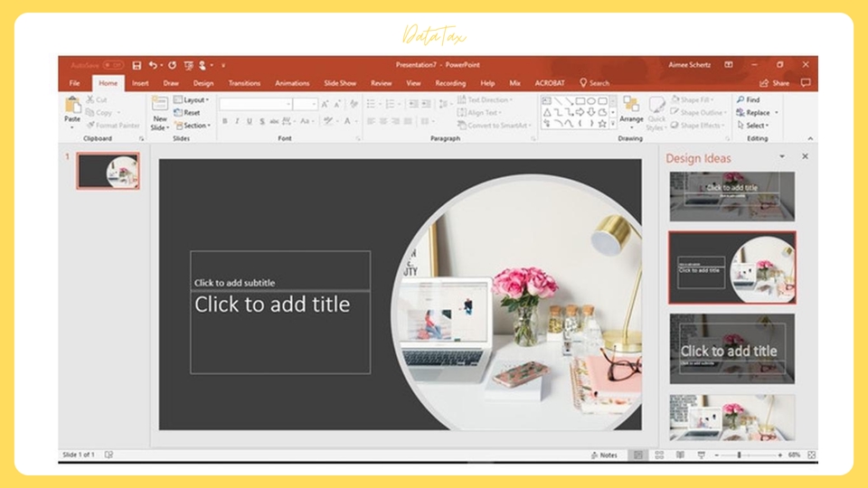Click the font color icon
This screenshot has width=868, height=488.
coord(347,121)
